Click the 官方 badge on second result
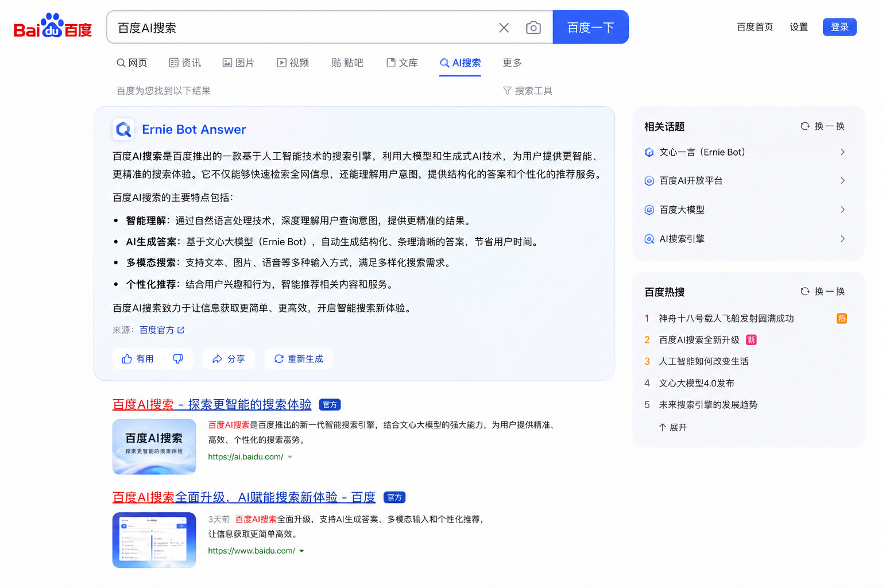The width and height of the screenshot is (882, 588). click(394, 497)
